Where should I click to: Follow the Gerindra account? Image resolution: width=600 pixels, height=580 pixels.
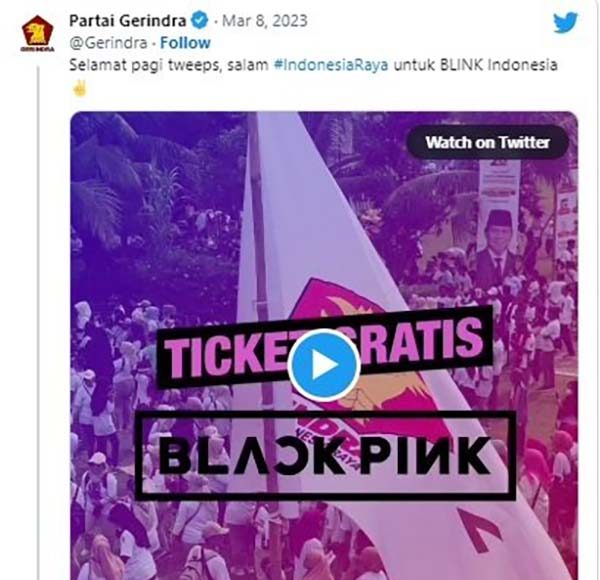(185, 42)
